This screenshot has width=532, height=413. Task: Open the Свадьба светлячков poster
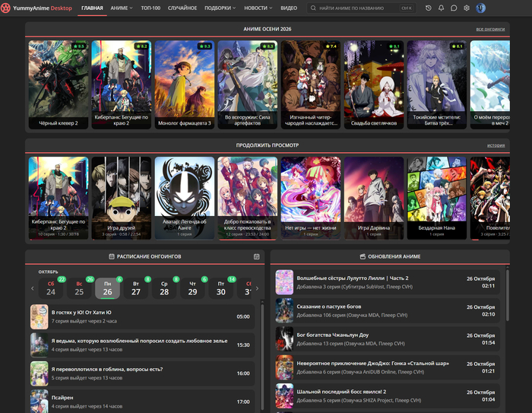(374, 84)
